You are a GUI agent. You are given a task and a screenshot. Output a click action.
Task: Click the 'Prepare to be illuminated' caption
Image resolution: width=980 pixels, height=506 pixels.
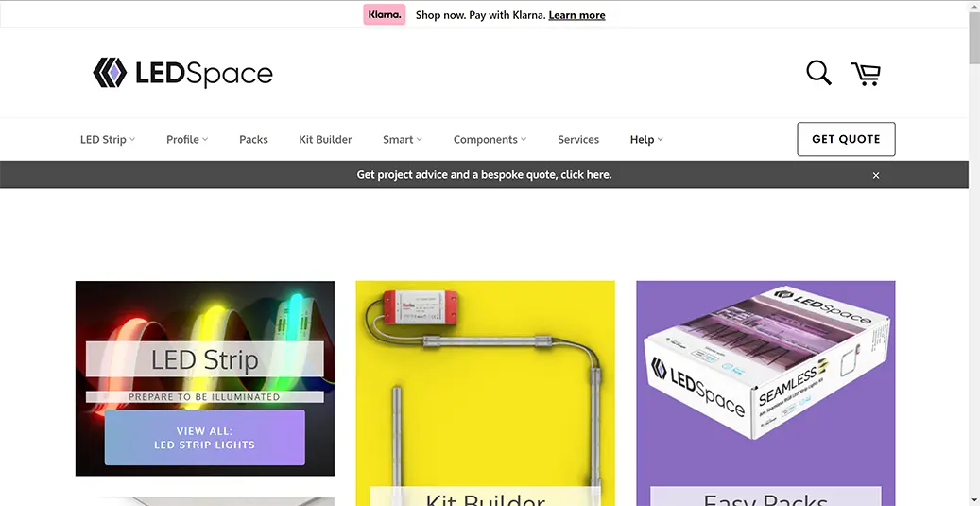click(x=204, y=397)
